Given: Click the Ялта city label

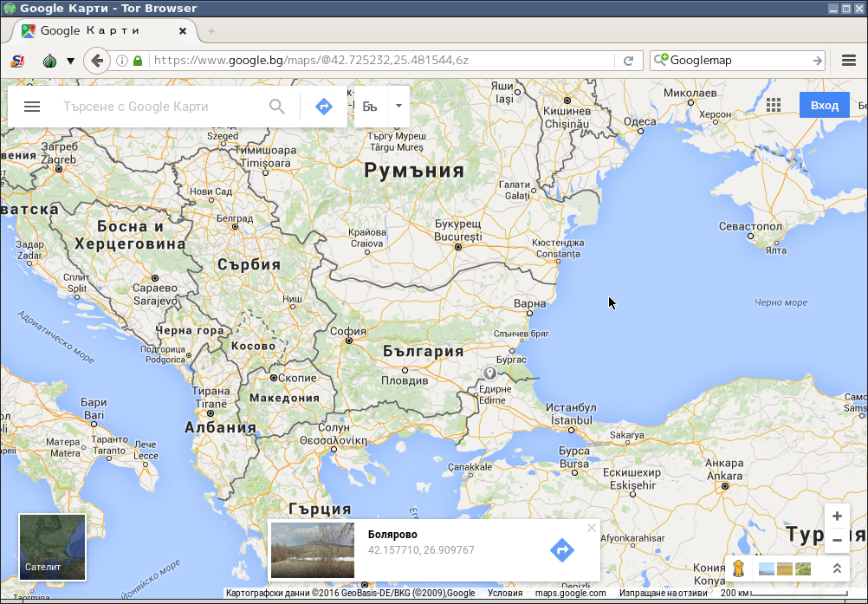Looking at the screenshot, I should tap(776, 250).
